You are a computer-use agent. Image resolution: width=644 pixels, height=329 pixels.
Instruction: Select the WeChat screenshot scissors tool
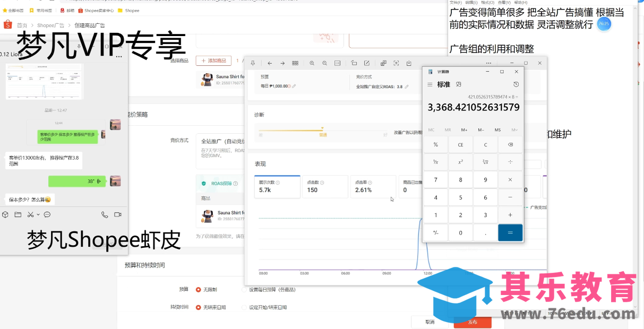(x=30, y=214)
